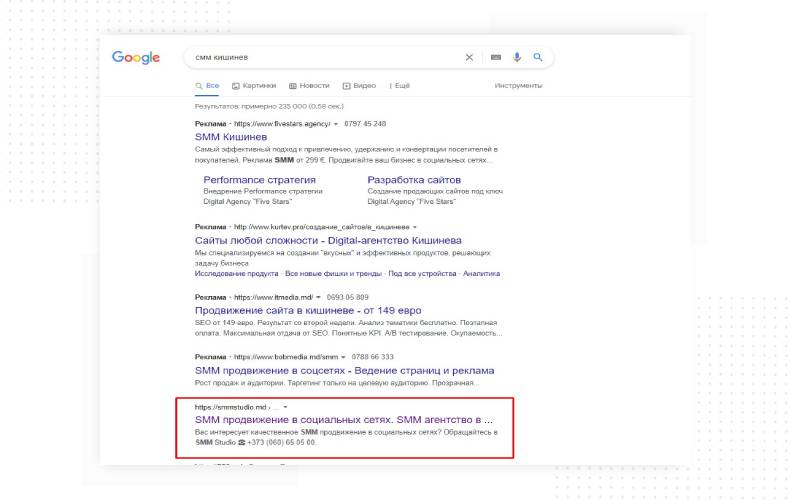The image size is (790, 500).
Task: Click the URL text 'https://smmstudio.md'
Action: [230, 407]
